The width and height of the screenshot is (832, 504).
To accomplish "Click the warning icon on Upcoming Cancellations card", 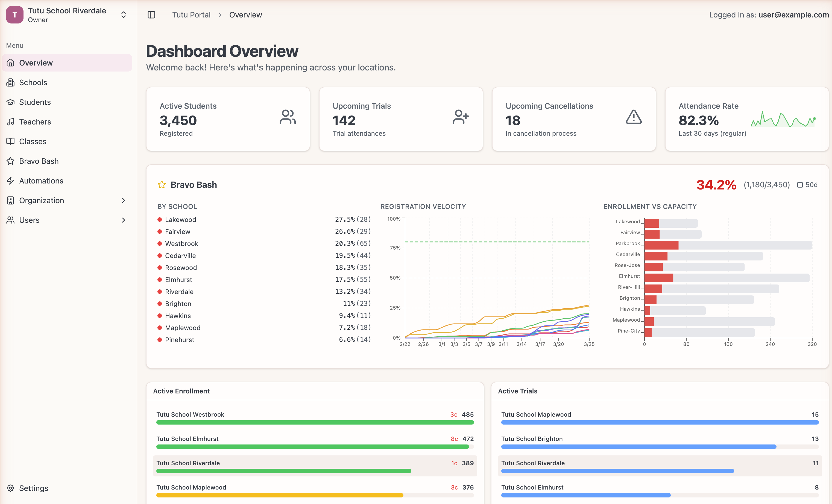I will coord(634,118).
